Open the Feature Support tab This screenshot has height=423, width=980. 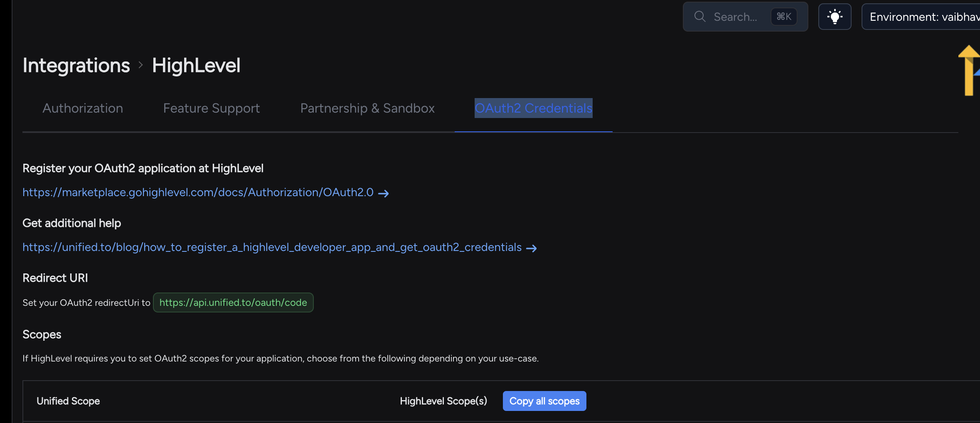click(x=211, y=108)
